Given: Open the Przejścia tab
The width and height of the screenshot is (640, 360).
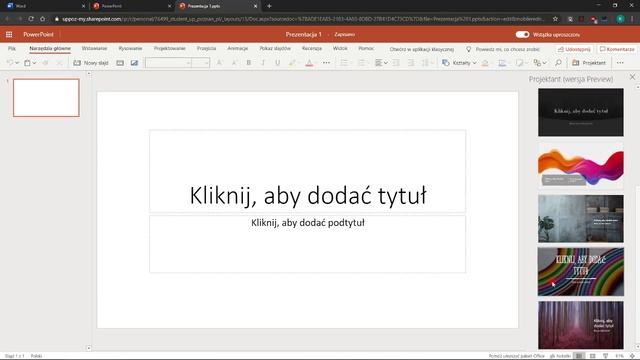Looking at the screenshot, I should [x=206, y=49].
